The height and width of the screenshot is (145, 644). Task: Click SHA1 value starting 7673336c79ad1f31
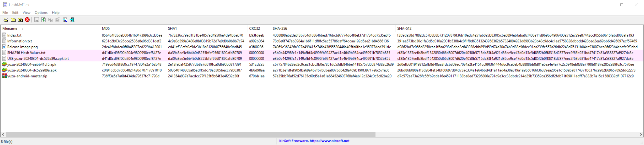(205, 35)
